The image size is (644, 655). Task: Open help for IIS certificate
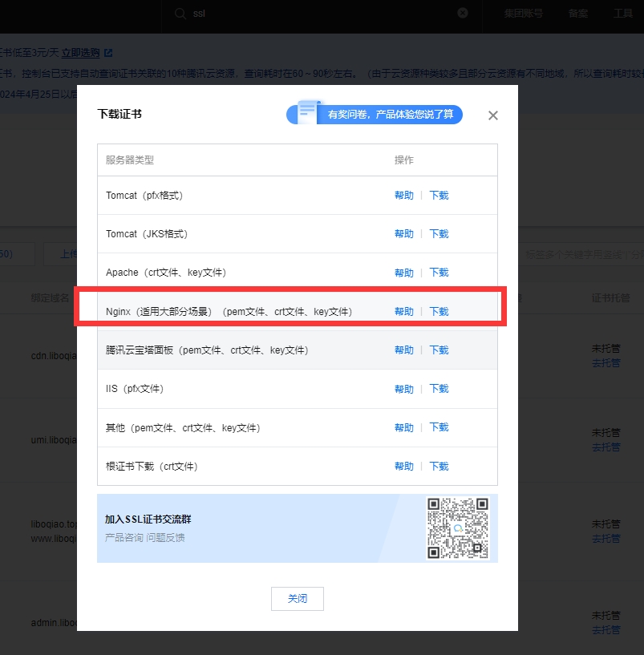(403, 389)
